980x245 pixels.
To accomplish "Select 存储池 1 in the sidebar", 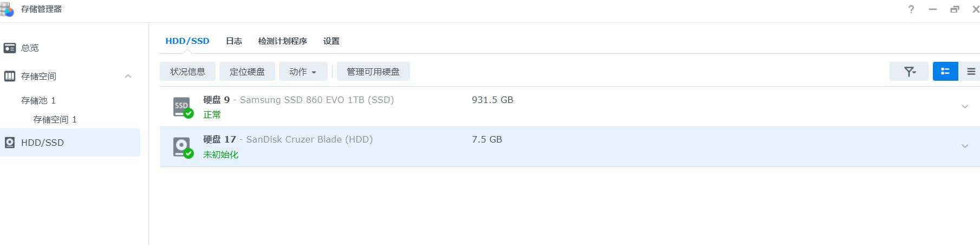I will tap(38, 101).
